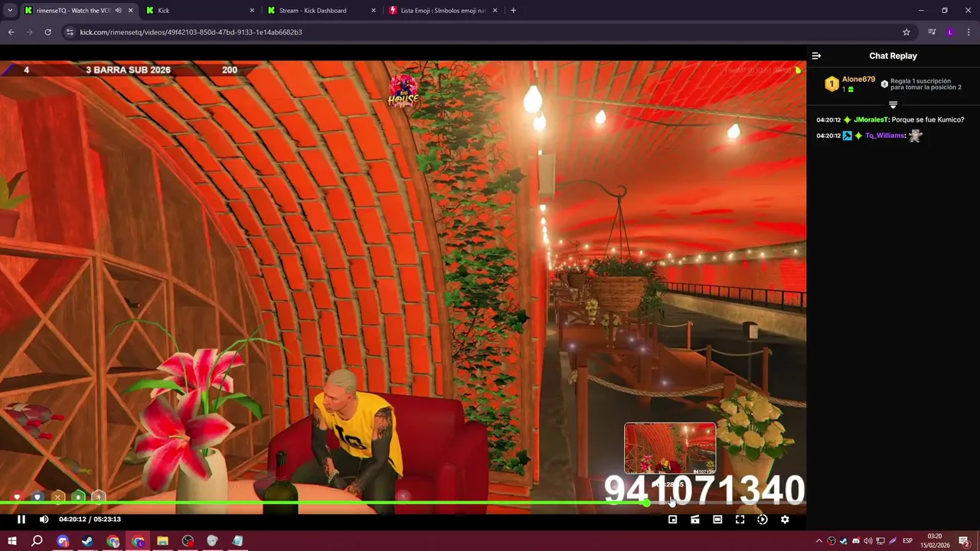This screenshot has height=551, width=980.
Task: Open the browser profile L avatar
Action: click(950, 32)
